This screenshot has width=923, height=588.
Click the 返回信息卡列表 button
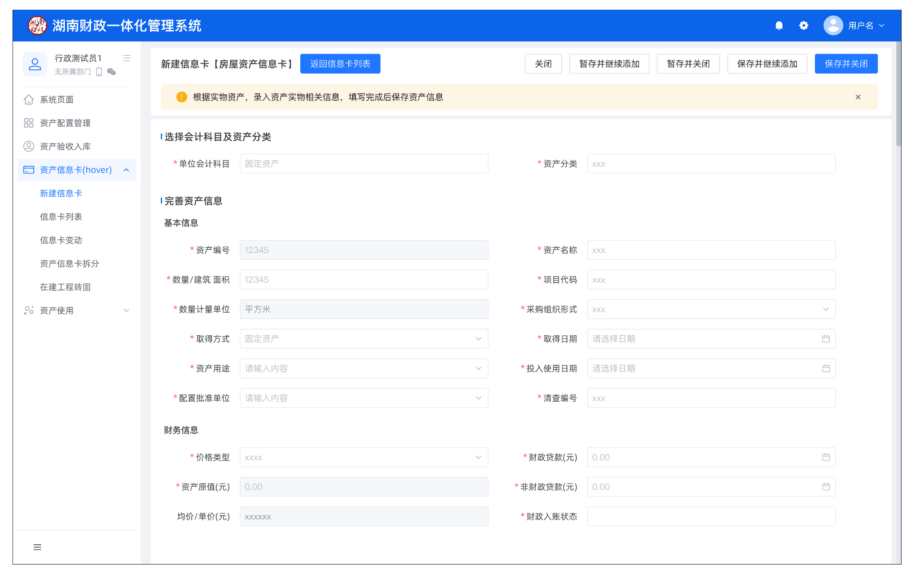coord(340,64)
